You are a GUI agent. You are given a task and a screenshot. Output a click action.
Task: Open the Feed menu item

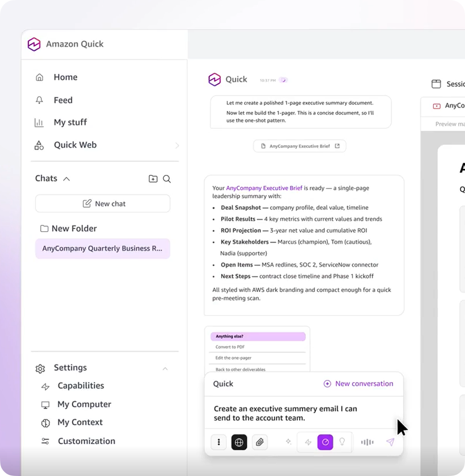pyautogui.click(x=63, y=100)
